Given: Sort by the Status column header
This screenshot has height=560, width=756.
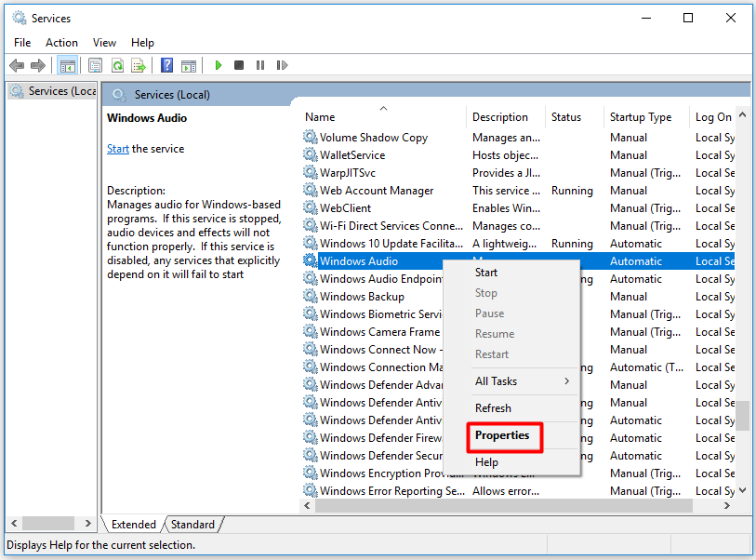Looking at the screenshot, I should 575,117.
